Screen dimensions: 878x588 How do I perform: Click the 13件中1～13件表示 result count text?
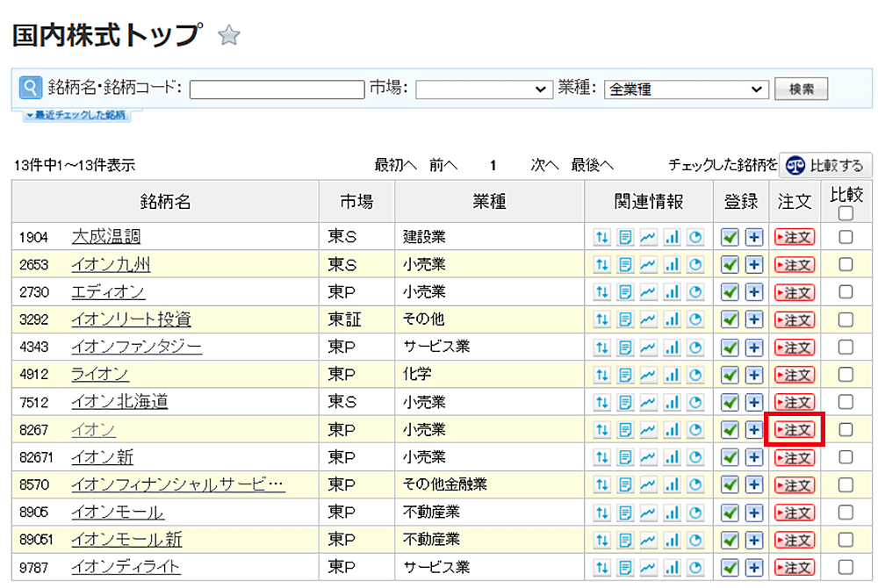click(75, 165)
